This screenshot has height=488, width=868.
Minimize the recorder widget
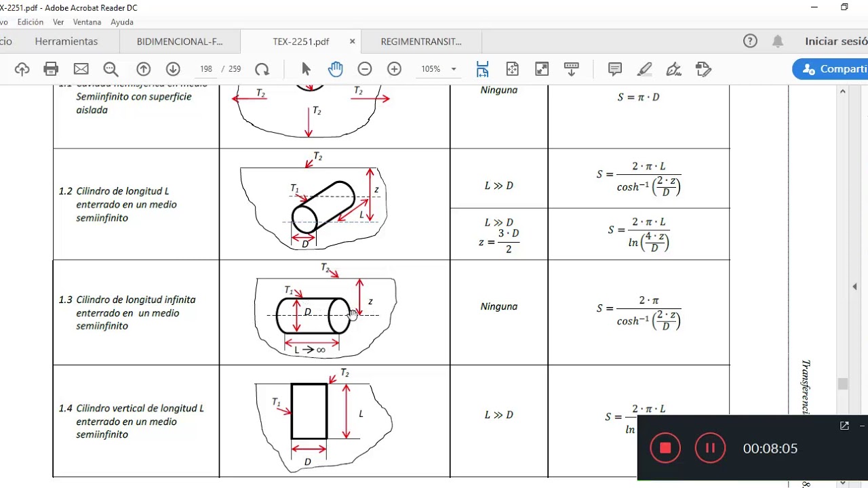click(863, 426)
